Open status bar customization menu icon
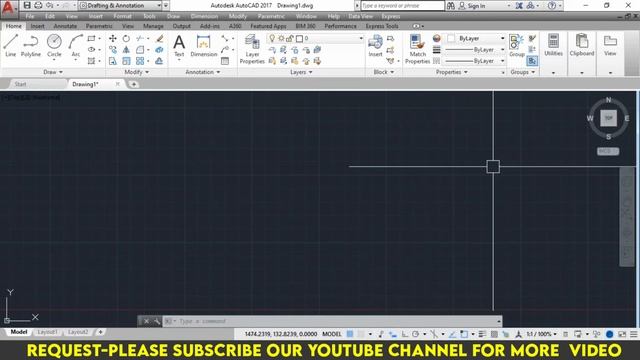This screenshot has width=640, height=360. 633,334
